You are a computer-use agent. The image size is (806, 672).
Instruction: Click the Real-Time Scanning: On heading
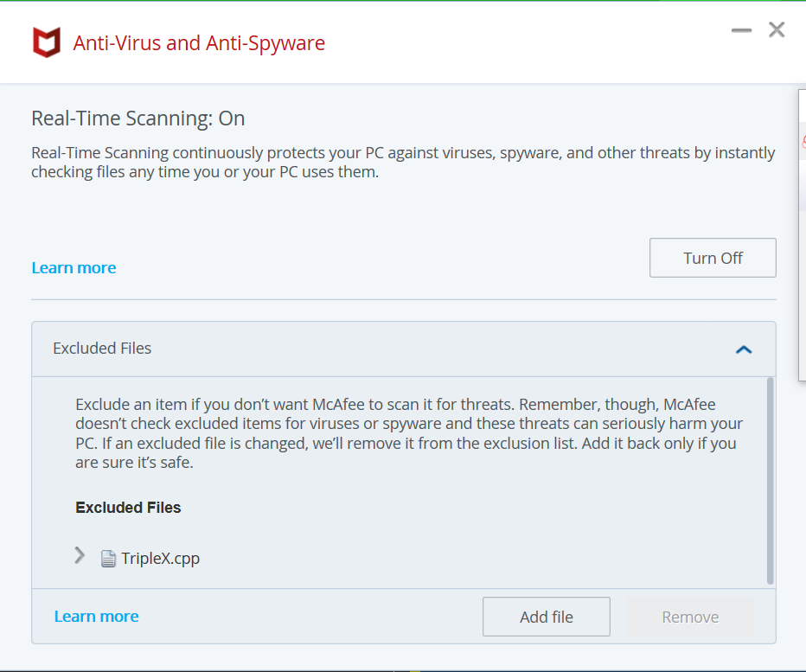click(138, 118)
